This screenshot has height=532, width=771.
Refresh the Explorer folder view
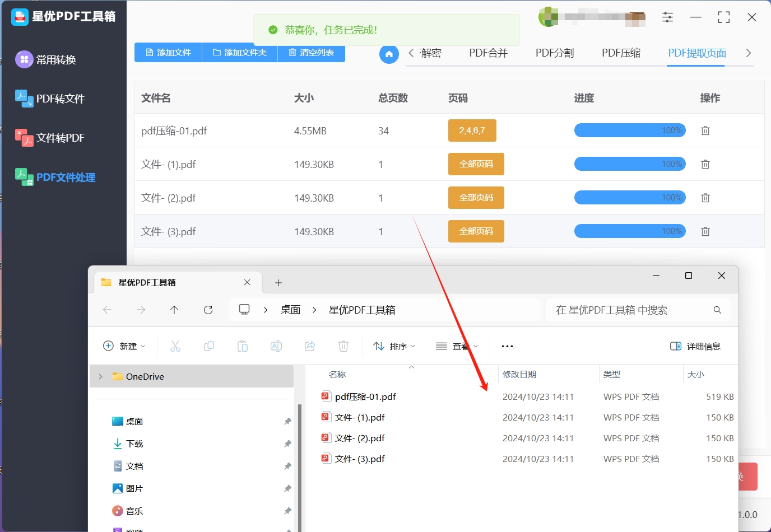point(208,310)
